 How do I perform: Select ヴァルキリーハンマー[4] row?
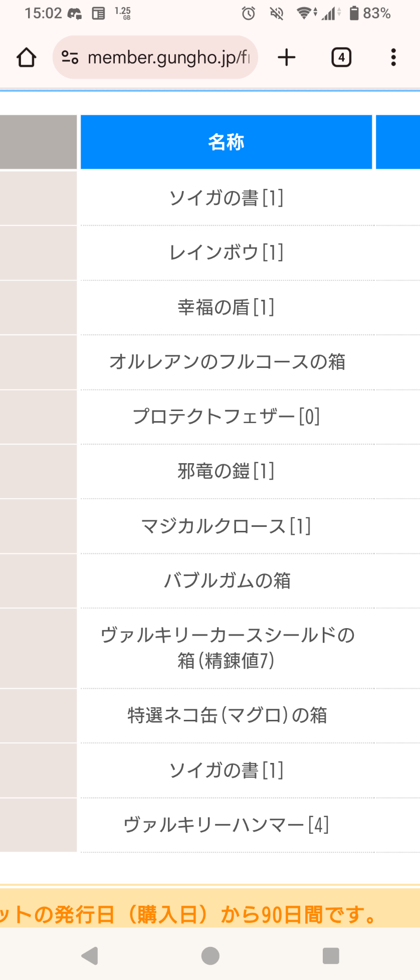226,825
